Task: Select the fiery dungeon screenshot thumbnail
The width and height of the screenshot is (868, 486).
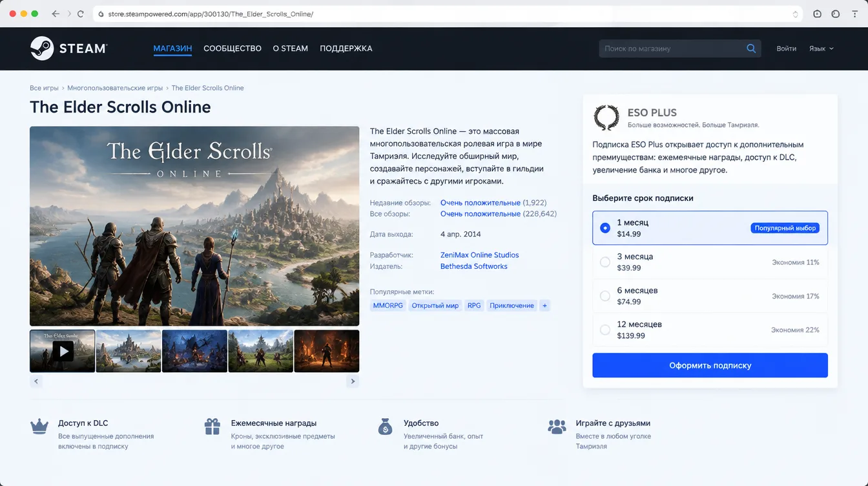Action: pos(327,351)
